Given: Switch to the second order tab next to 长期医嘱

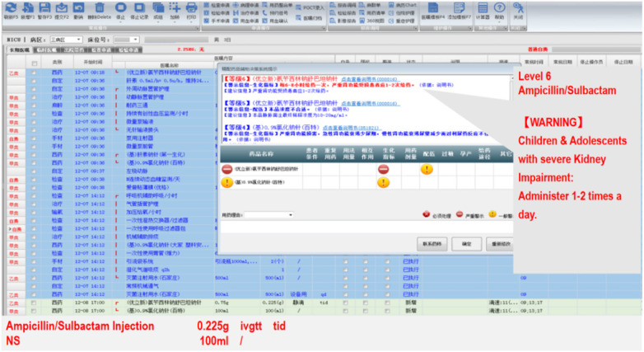Looking at the screenshot, I should (x=46, y=49).
